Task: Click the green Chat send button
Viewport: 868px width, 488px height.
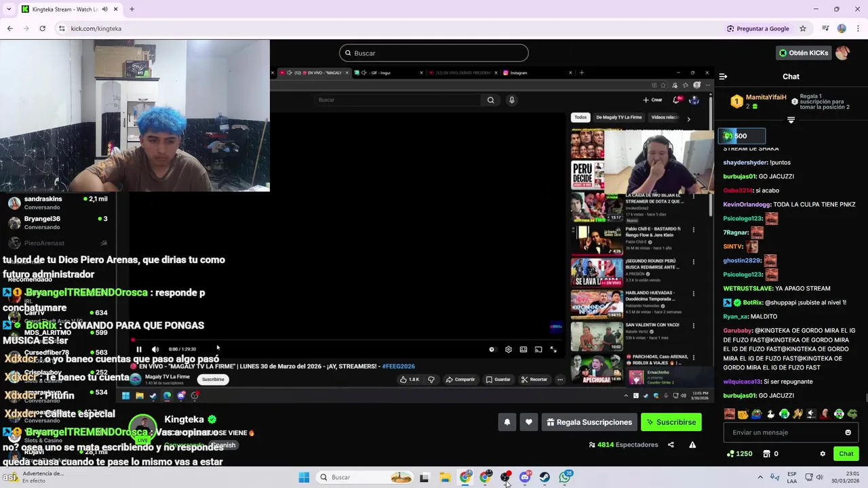Action: click(846, 454)
